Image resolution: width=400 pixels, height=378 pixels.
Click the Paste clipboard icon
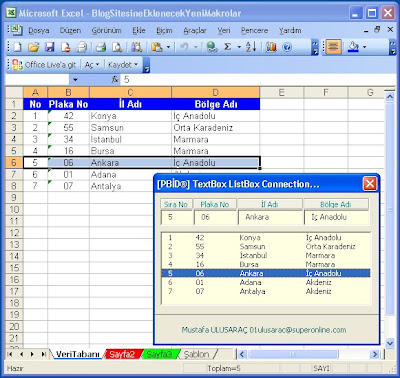(157, 47)
